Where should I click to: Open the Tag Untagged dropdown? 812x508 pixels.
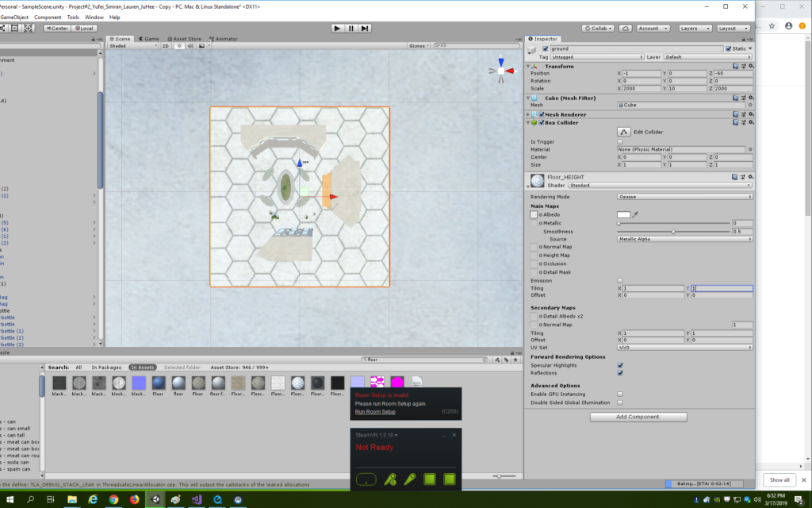tap(597, 57)
